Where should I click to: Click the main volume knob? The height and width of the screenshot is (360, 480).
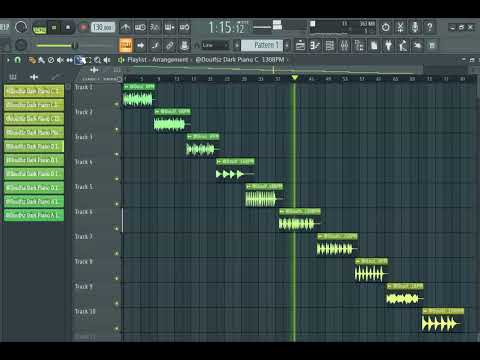pos(21,27)
